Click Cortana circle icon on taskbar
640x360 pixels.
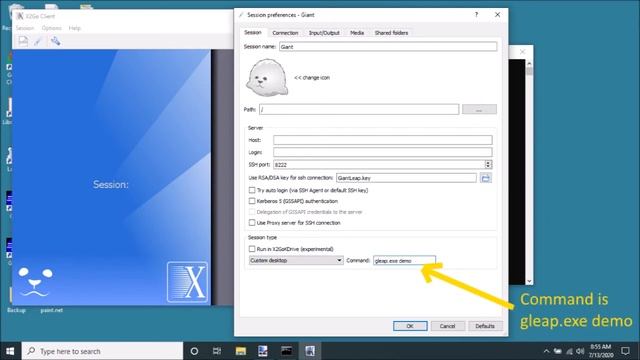tap(194, 351)
